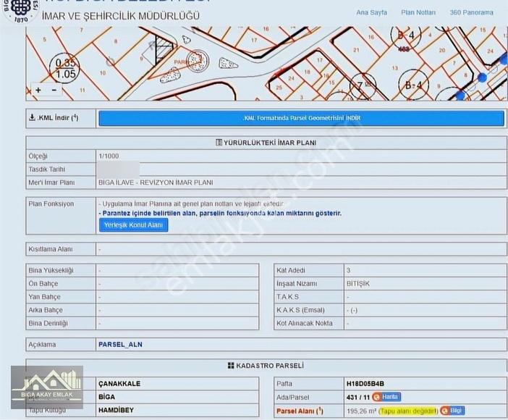
Task: Click the Kısıtlama Alanı label
Action: 51,249
